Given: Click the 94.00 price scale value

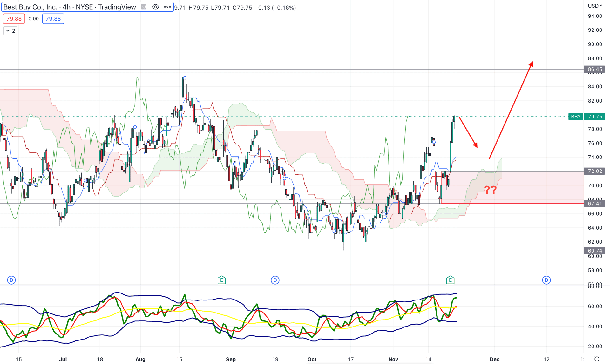Looking at the screenshot, I should [x=595, y=16].
